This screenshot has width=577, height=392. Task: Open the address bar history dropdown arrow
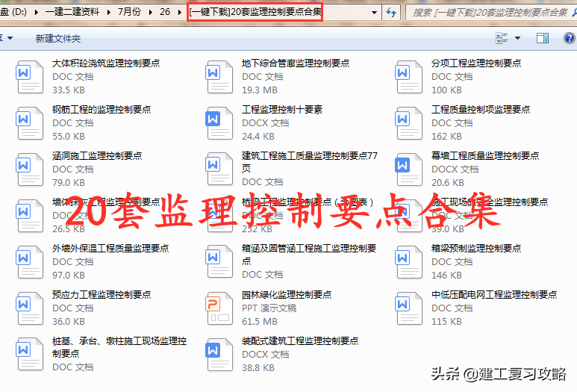pos(374,13)
